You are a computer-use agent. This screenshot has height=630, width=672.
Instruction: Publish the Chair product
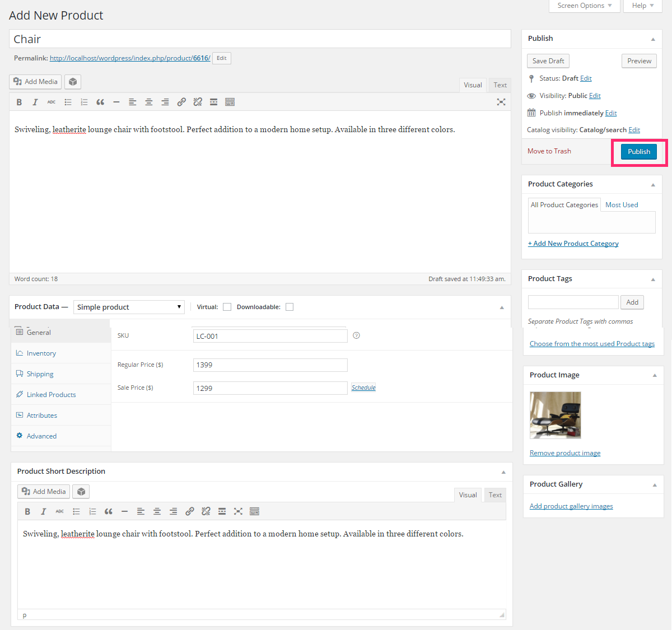638,151
